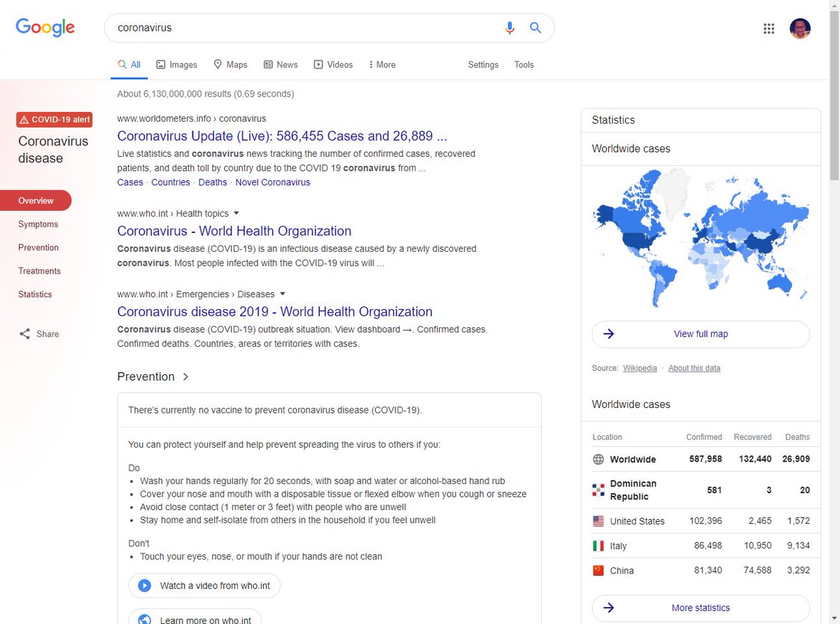Expand the Emergencies Diseases result dropdown arrow
840x624 pixels.
(283, 294)
